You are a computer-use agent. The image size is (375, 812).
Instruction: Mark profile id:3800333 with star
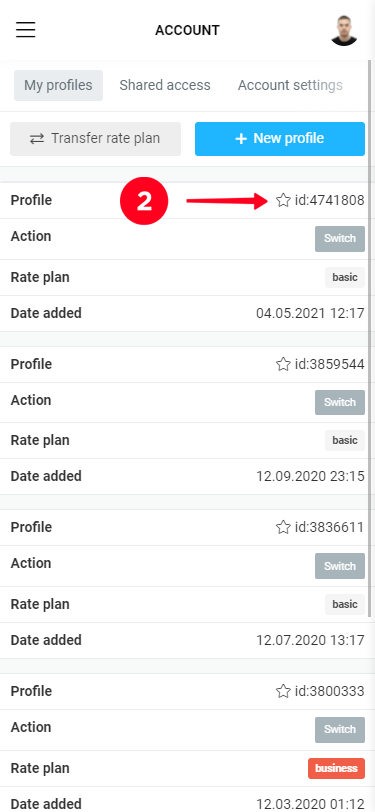283,691
